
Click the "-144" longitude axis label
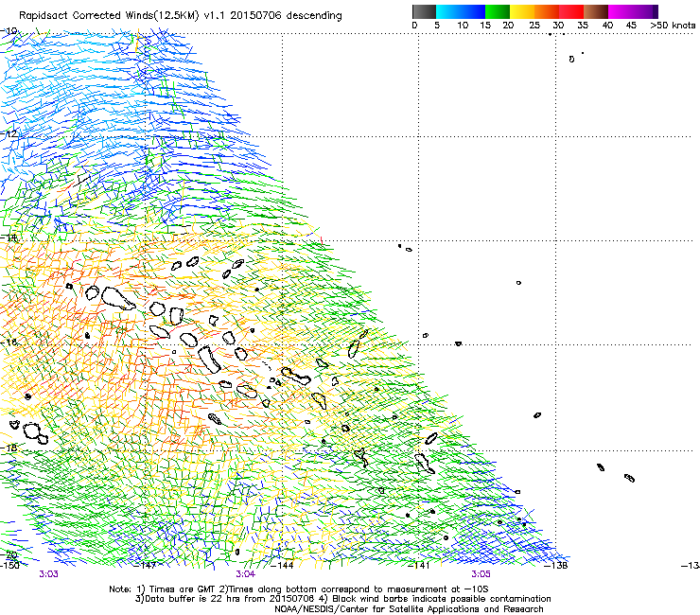282,566
